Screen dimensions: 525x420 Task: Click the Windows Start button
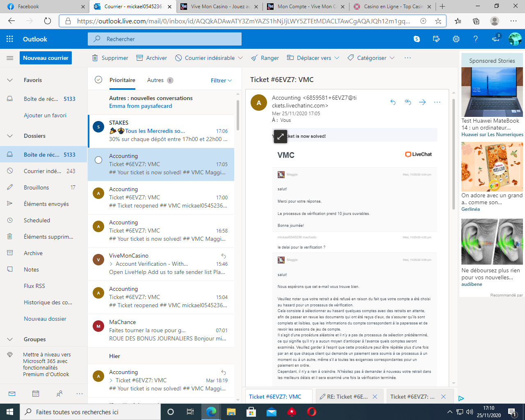coord(10,412)
